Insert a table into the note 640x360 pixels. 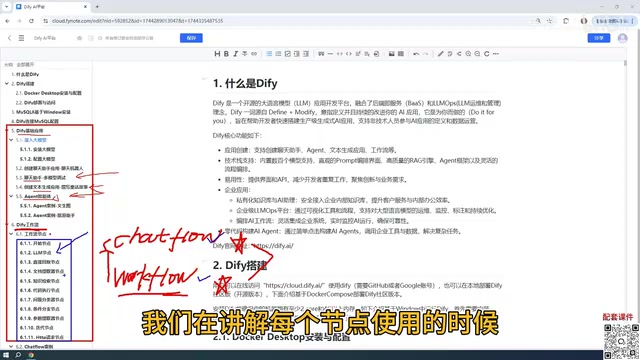click(401, 54)
